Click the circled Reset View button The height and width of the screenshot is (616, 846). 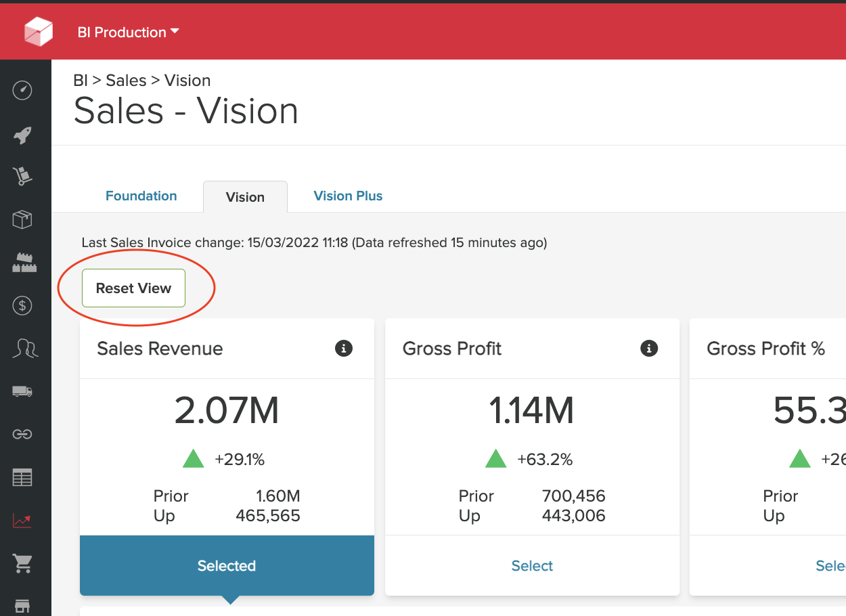pos(133,288)
